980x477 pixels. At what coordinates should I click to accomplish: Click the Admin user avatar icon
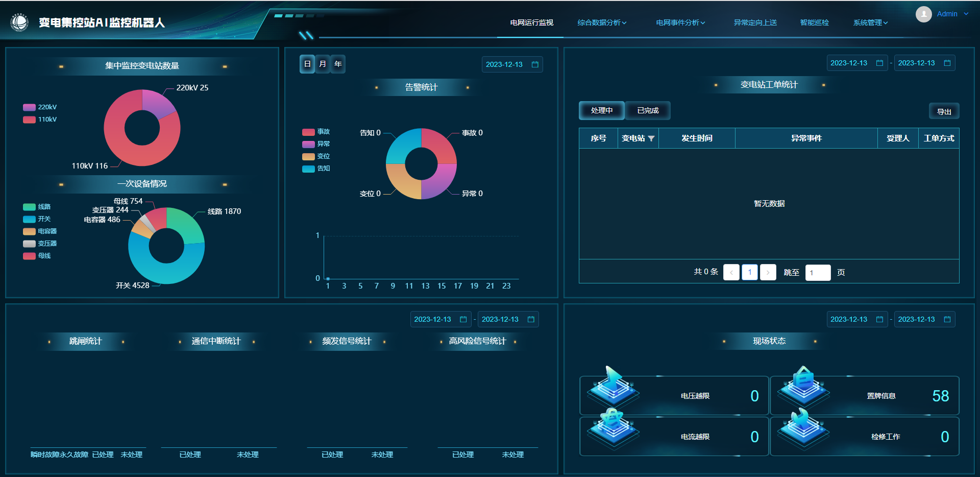pyautogui.click(x=923, y=14)
